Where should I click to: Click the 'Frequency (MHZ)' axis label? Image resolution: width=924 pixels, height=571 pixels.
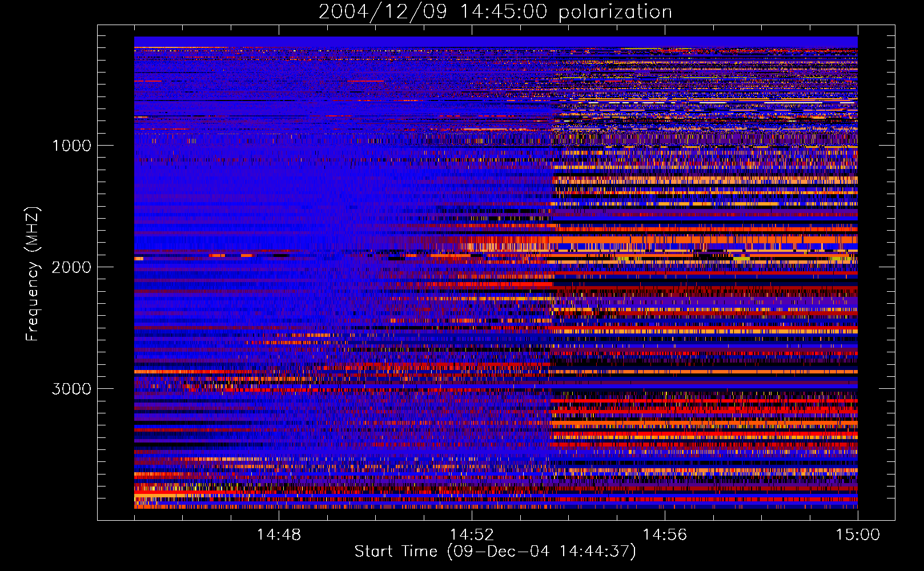point(33,274)
